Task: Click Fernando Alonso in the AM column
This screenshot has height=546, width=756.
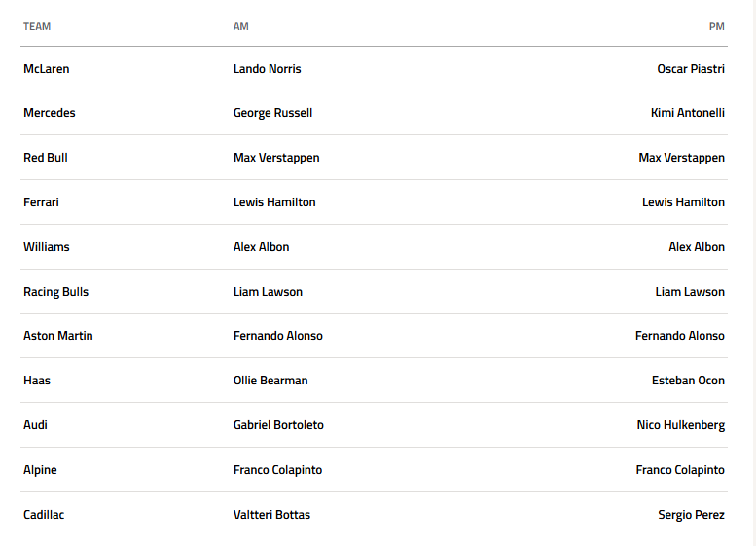Action: pos(278,336)
